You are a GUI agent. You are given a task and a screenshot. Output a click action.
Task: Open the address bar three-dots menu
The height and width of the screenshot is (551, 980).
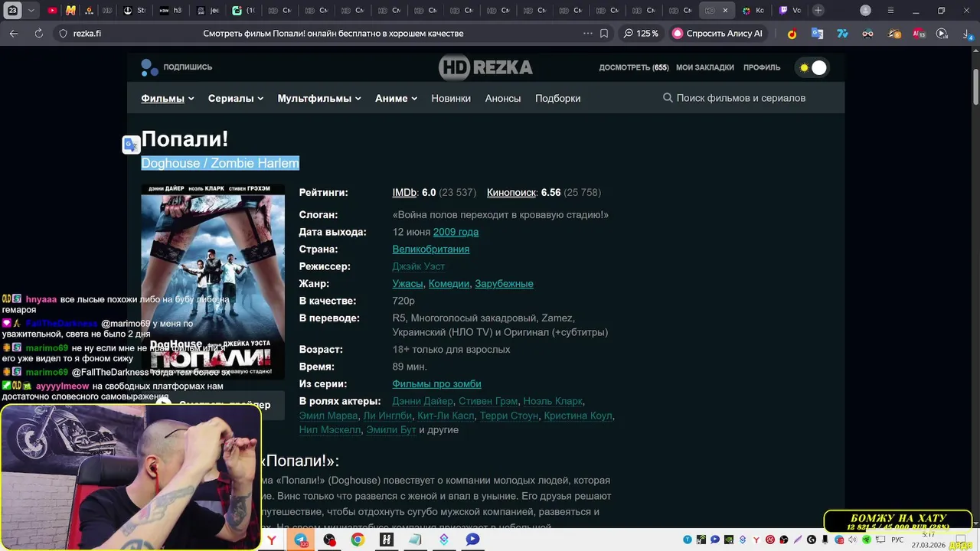(588, 34)
